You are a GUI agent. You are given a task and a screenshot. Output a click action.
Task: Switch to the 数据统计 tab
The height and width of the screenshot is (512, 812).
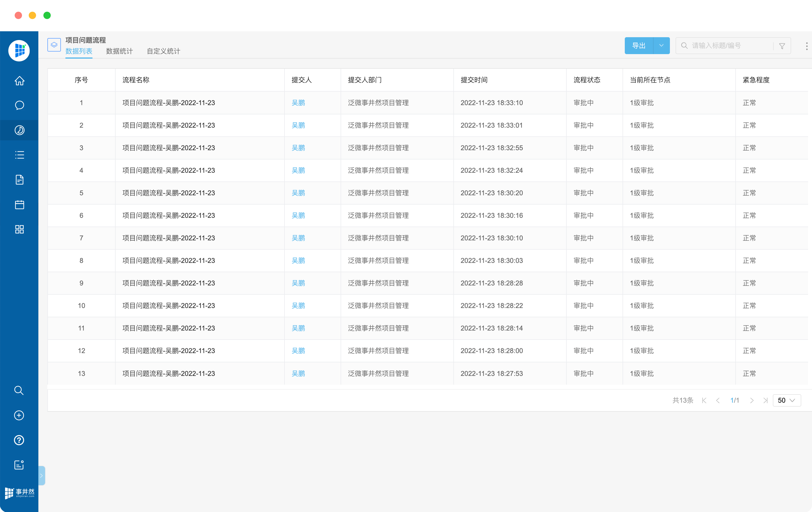pyautogui.click(x=119, y=51)
